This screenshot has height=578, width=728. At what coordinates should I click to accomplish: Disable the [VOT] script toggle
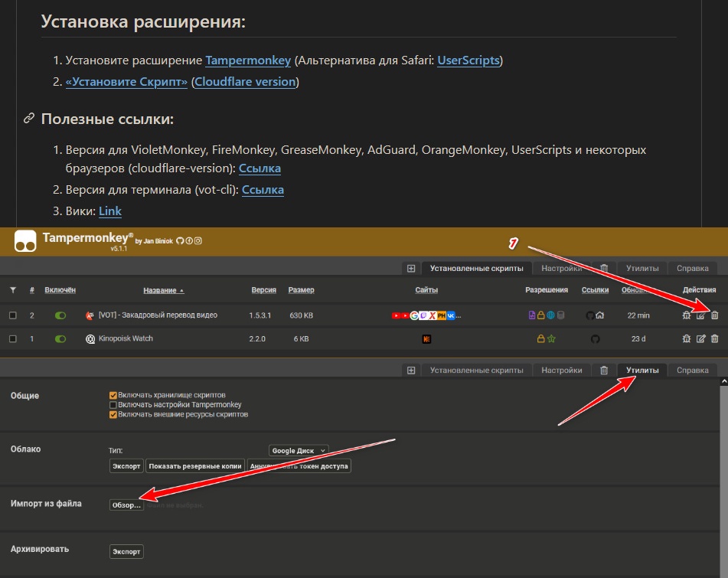coord(60,315)
